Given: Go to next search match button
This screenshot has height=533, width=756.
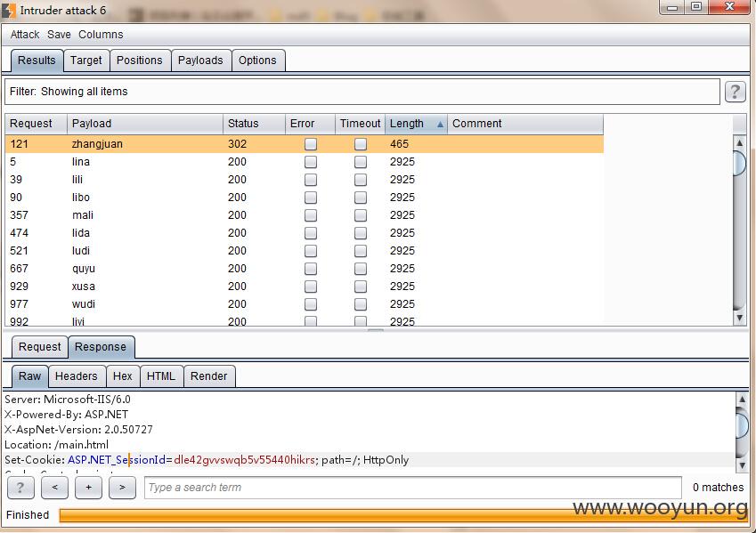Looking at the screenshot, I should point(122,488).
